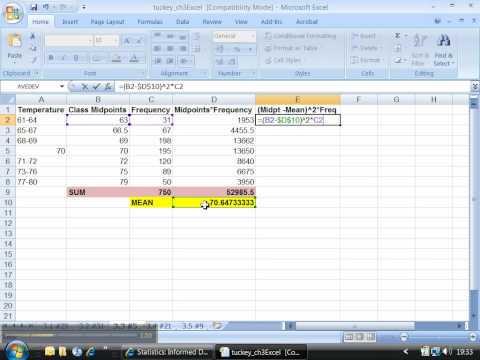This screenshot has height=360, width=480.
Task: Click tuckey_ch3Excel taskbar button
Action: 261,352
